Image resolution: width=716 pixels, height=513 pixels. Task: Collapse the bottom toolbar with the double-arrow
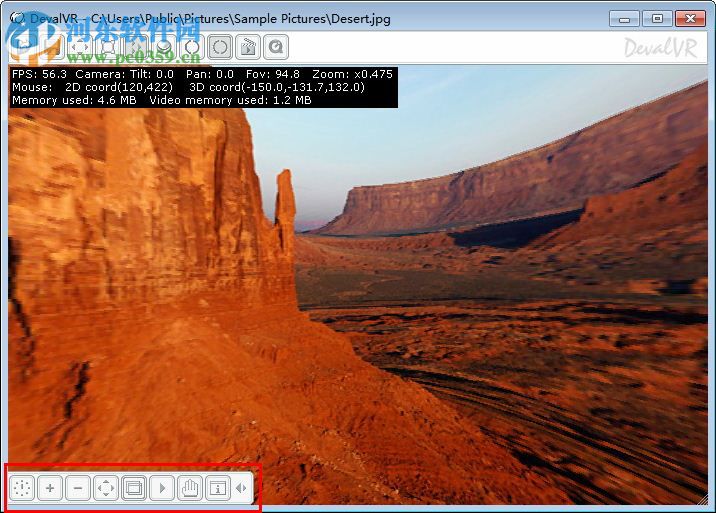point(242,488)
